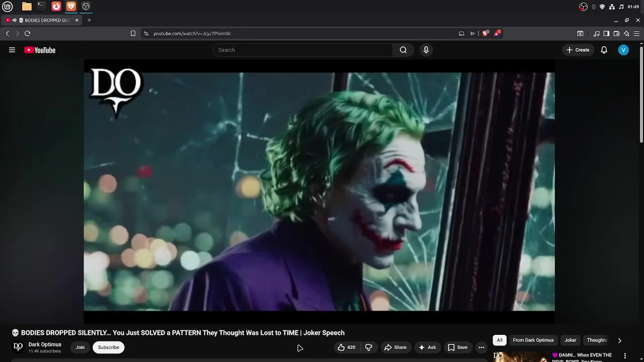
Task: Open a new browser tab
Action: (89, 20)
